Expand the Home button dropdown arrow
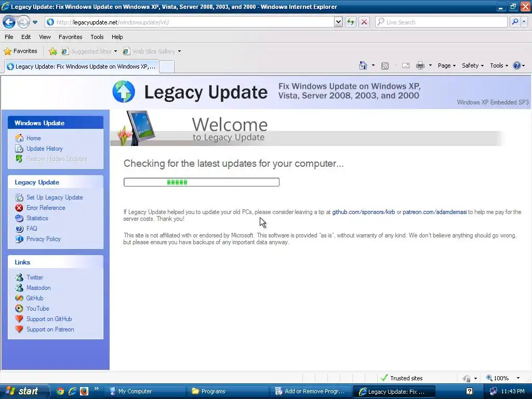The image size is (532, 399). 373,65
